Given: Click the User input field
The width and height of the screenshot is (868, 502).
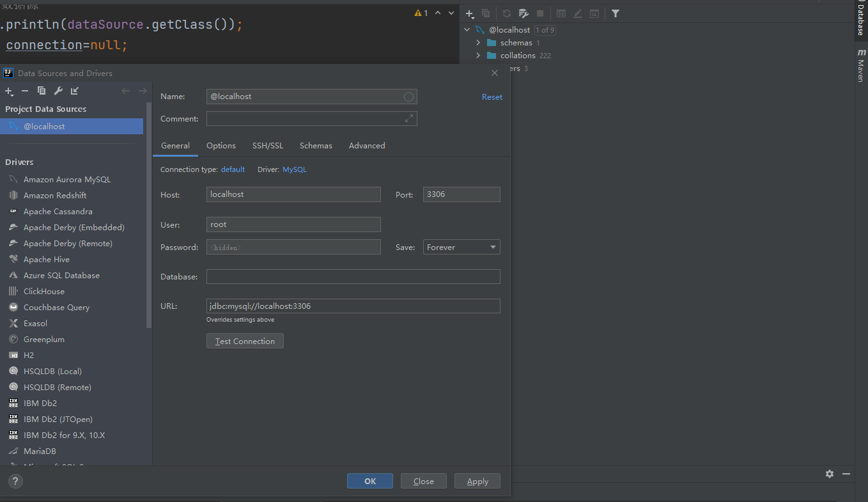Looking at the screenshot, I should coord(293,224).
